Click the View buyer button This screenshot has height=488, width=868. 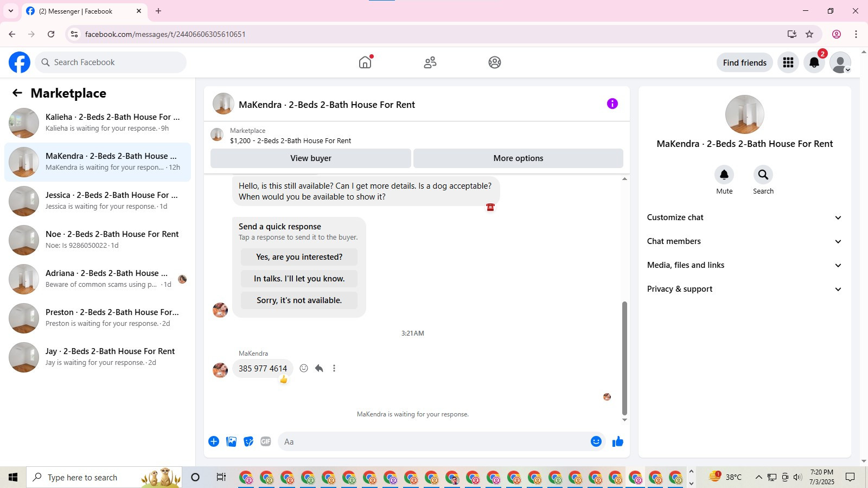coord(311,158)
